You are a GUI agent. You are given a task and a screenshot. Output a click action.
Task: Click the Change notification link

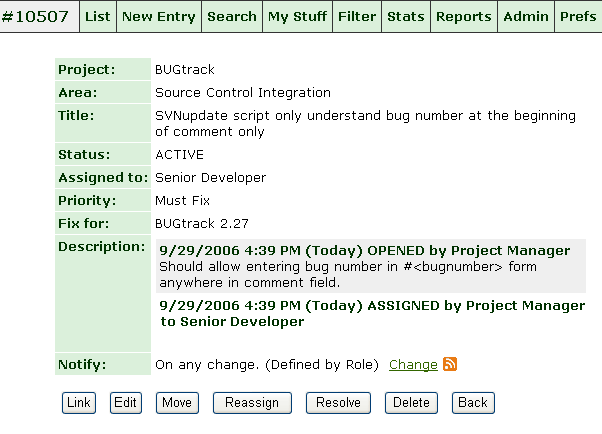tap(413, 365)
